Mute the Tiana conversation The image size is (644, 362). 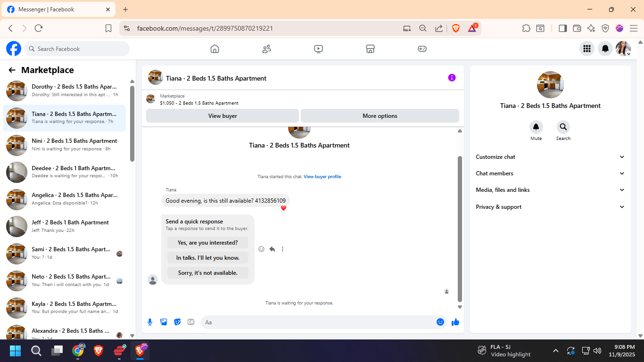tap(536, 127)
